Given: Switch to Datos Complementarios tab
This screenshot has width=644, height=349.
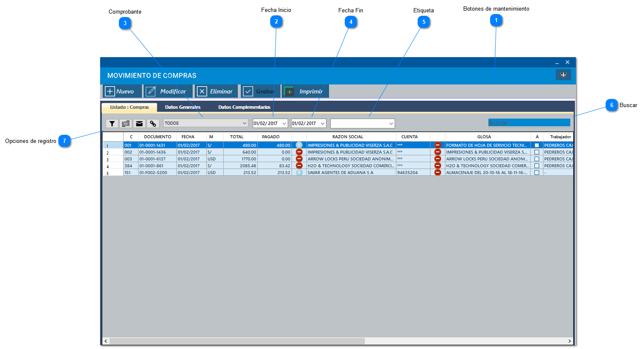Looking at the screenshot, I should pyautogui.click(x=244, y=108).
